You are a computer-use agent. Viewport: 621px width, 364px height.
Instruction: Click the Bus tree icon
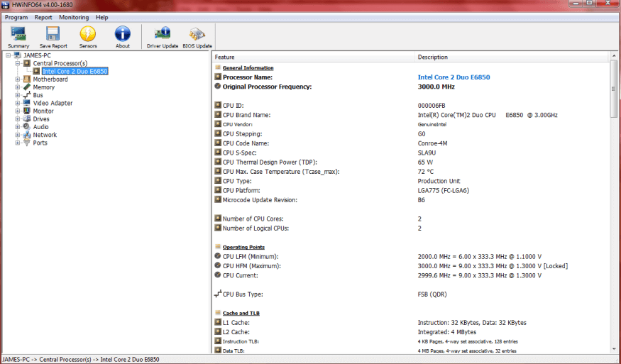[x=26, y=94]
